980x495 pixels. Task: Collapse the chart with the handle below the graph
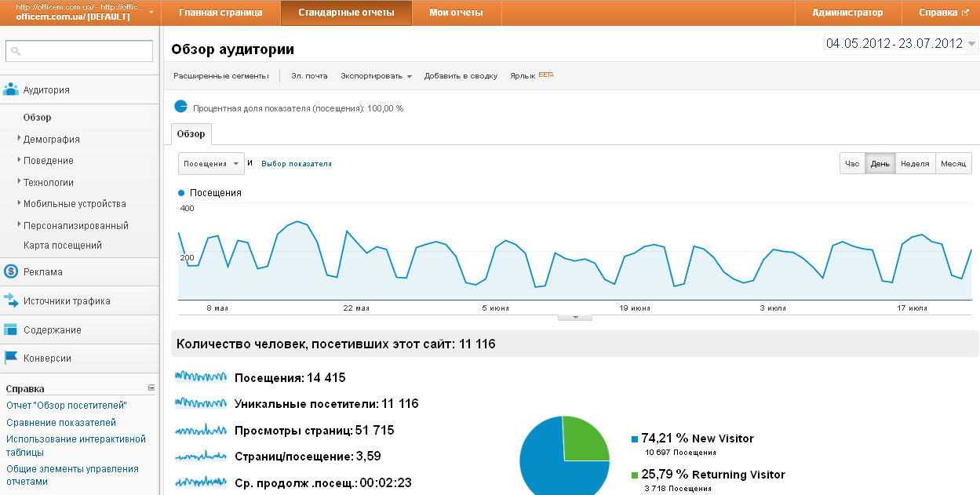coord(575,317)
